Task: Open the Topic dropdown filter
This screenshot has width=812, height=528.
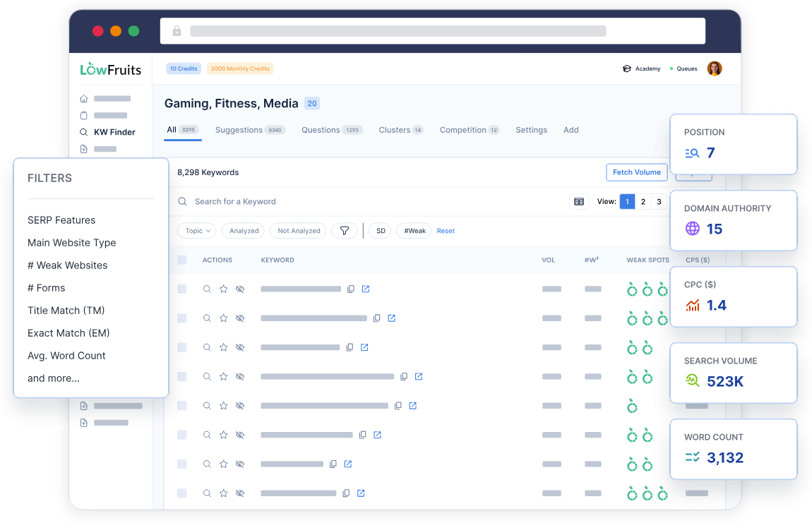Action: [196, 230]
